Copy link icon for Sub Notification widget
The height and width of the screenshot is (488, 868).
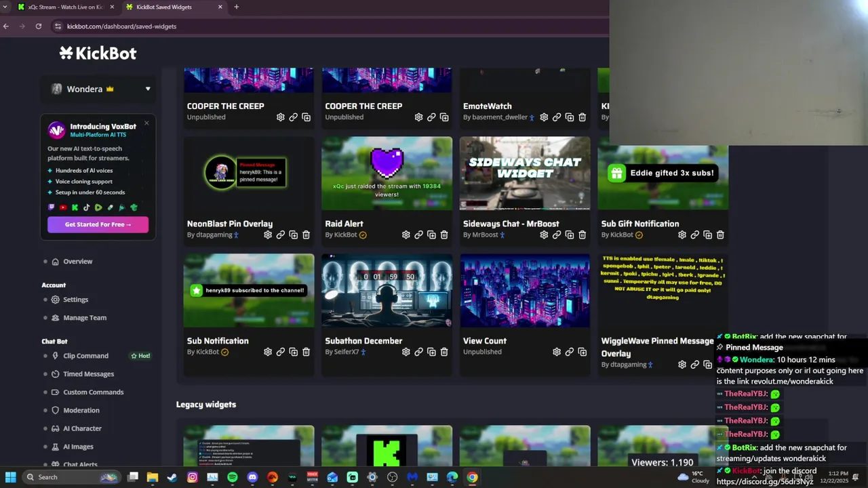pos(280,352)
